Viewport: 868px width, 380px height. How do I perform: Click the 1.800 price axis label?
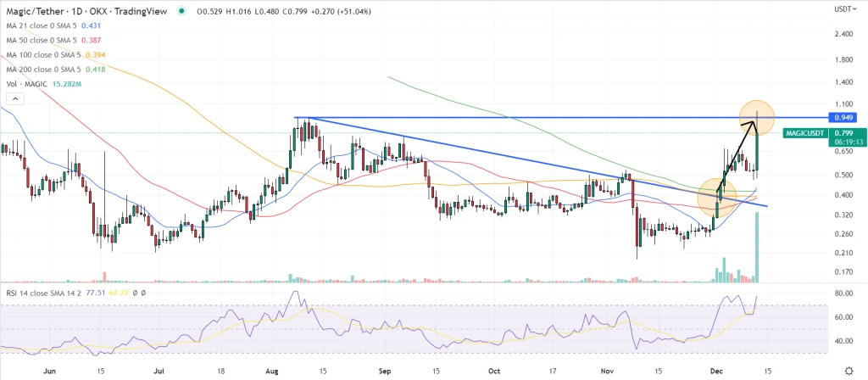pos(843,60)
